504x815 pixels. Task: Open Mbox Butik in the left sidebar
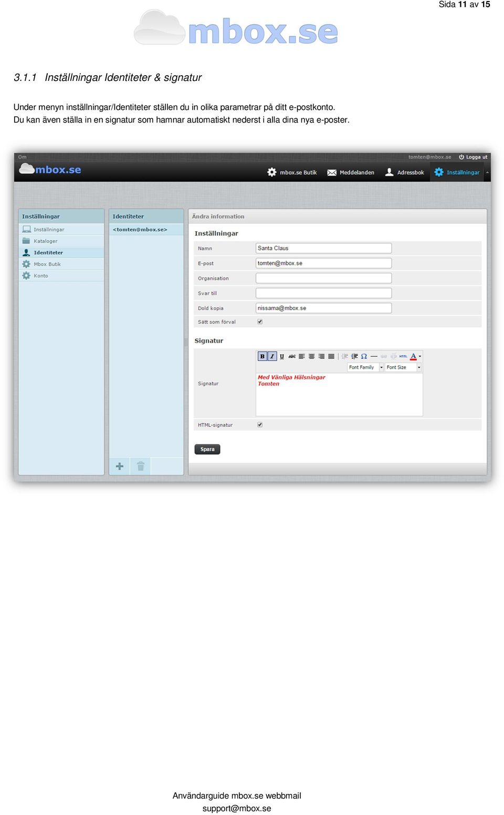61,264
